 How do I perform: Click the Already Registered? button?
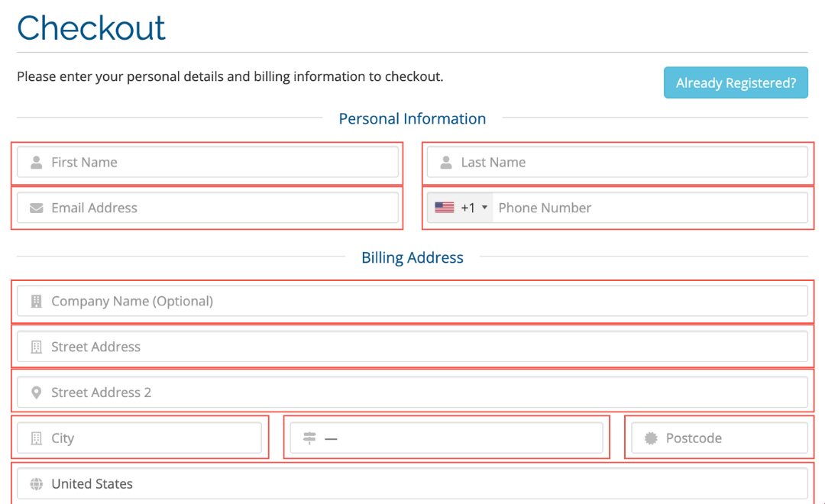coord(736,82)
